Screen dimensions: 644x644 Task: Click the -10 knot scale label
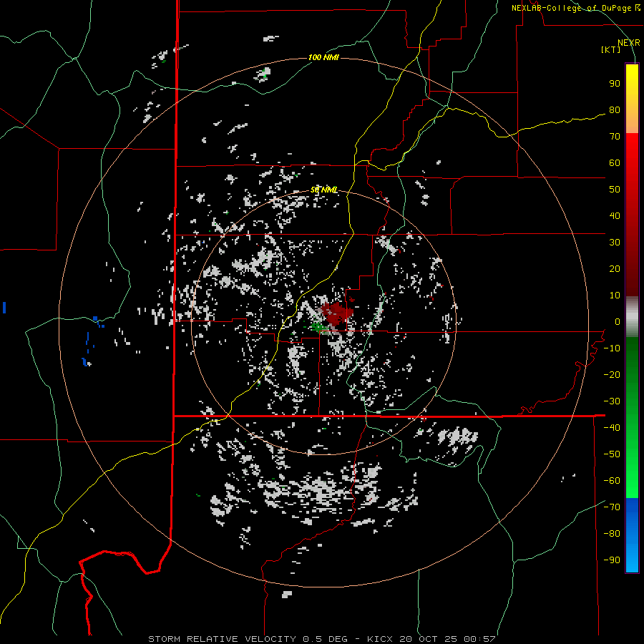[612, 348]
